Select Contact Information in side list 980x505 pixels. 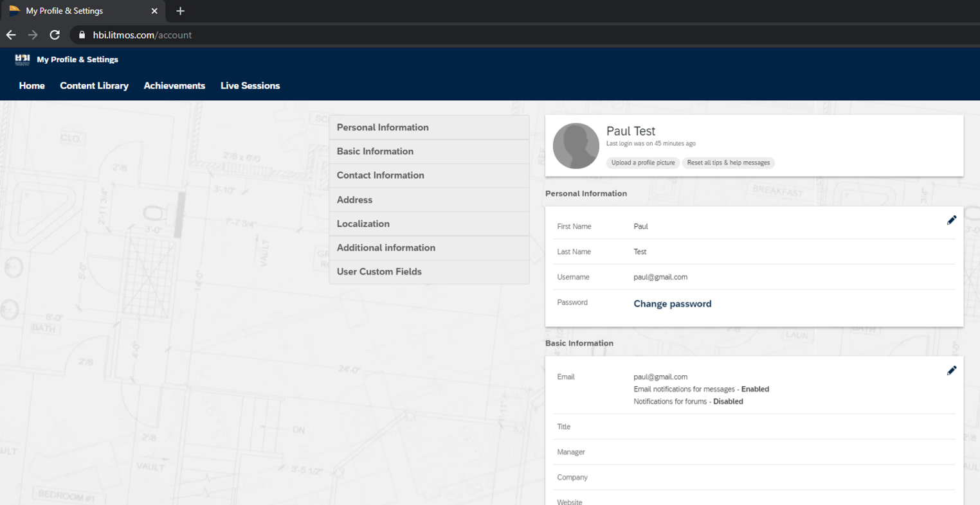tap(381, 175)
